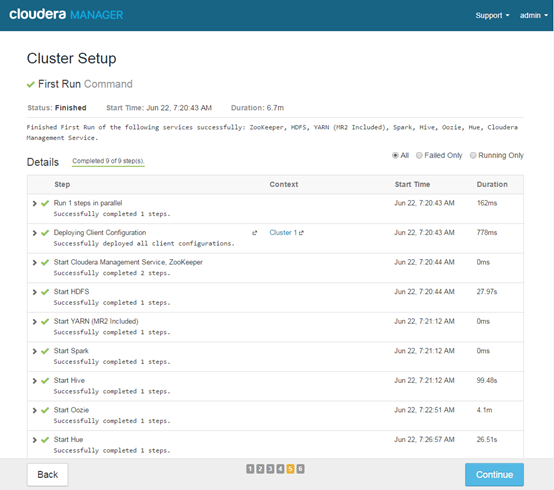Click the 4.1m duration value
This screenshot has width=554, height=490.
point(484,410)
